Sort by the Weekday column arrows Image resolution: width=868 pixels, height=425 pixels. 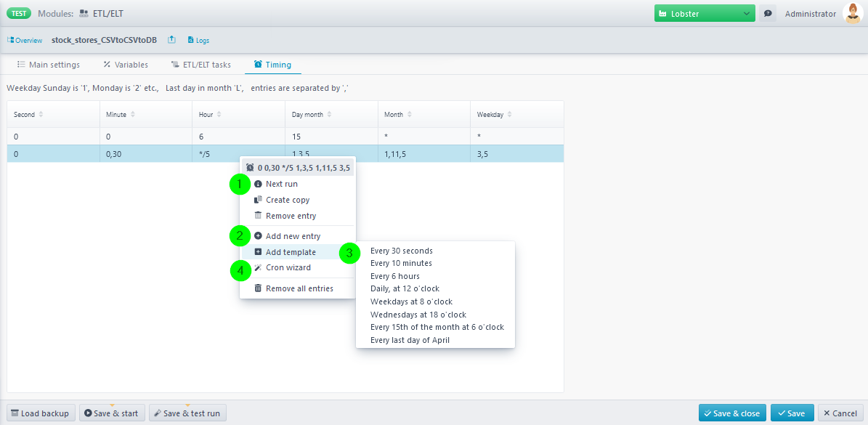pos(509,115)
